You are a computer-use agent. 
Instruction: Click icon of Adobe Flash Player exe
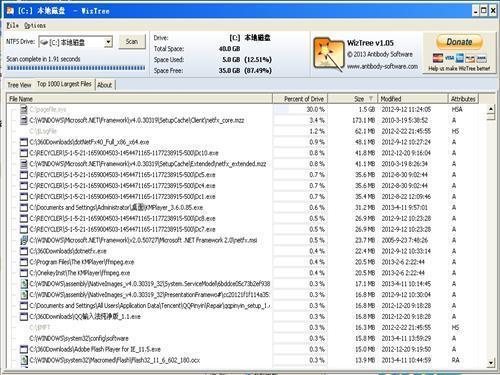coord(24,349)
